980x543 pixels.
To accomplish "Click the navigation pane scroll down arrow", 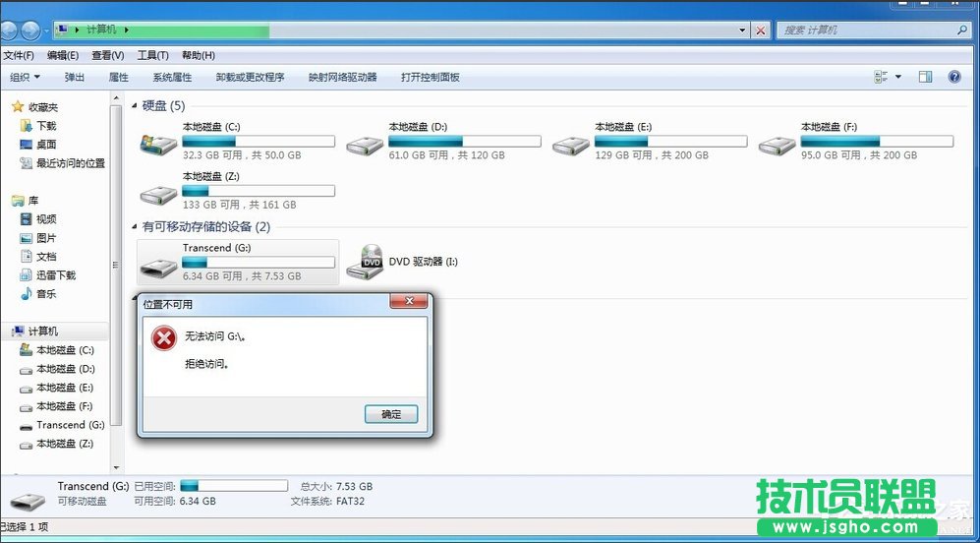I will (x=116, y=467).
